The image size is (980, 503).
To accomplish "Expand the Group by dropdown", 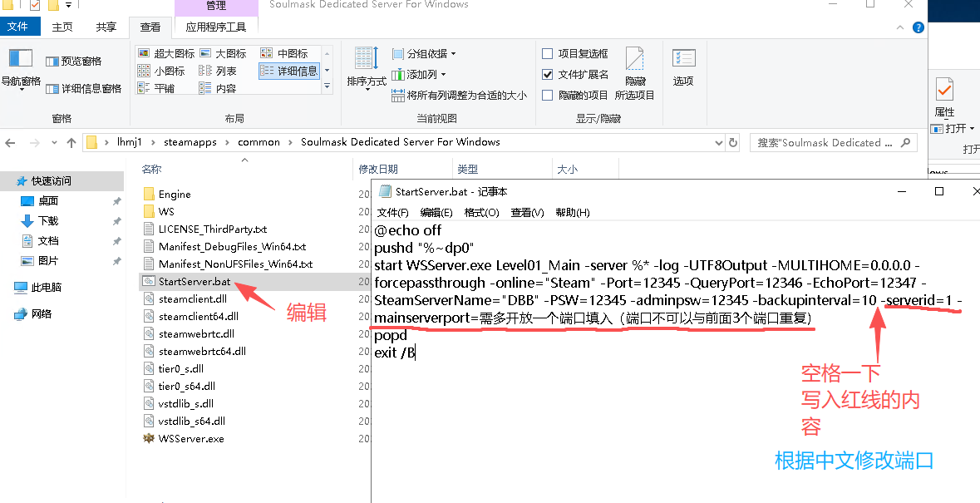I will pyautogui.click(x=425, y=53).
